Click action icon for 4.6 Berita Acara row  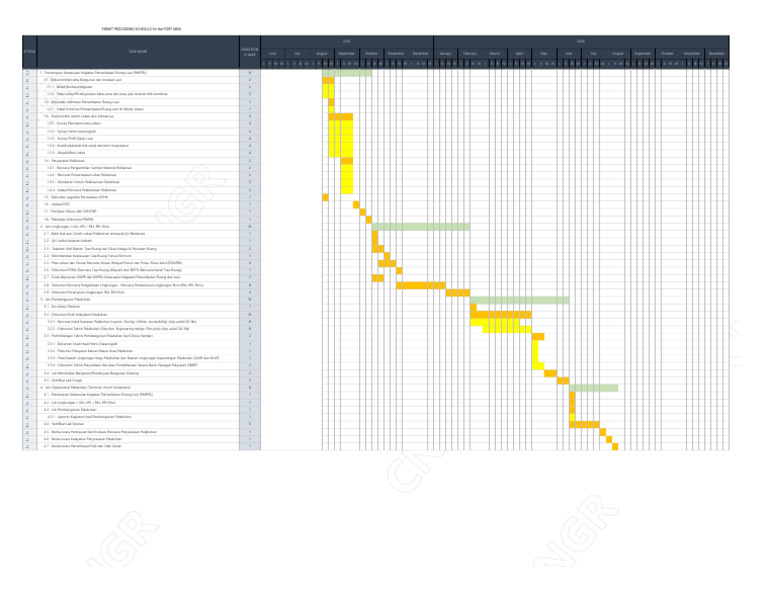point(27,439)
